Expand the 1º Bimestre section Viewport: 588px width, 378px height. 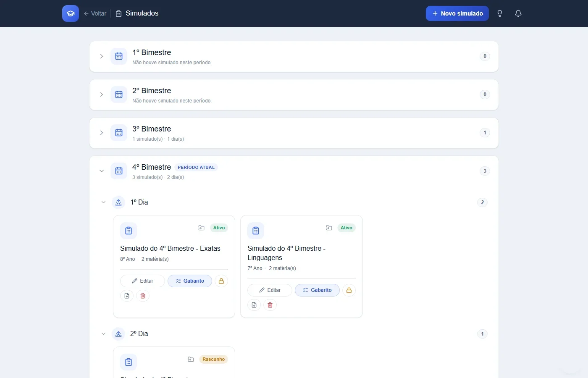tap(101, 56)
